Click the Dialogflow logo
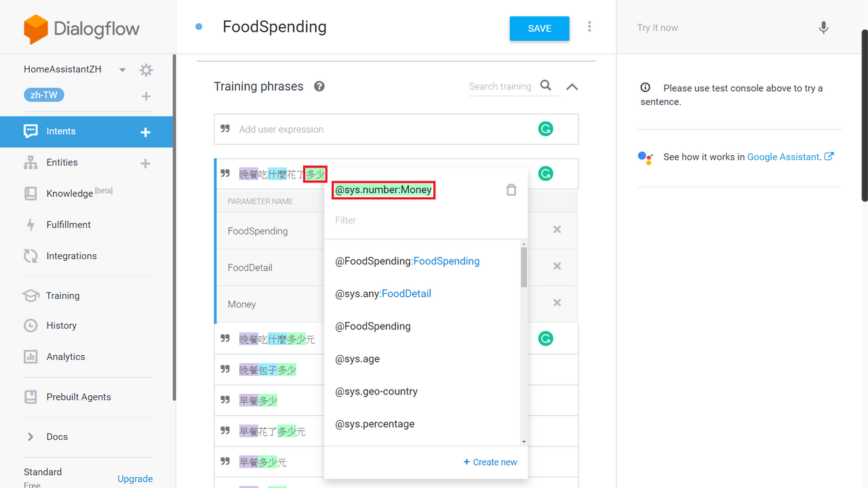868x488 pixels. point(81,29)
